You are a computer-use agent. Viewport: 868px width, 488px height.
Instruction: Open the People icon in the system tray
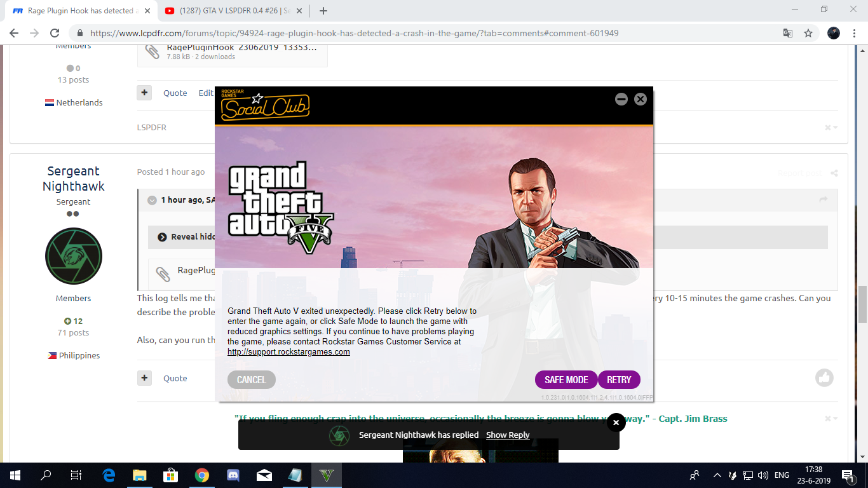[x=695, y=475]
